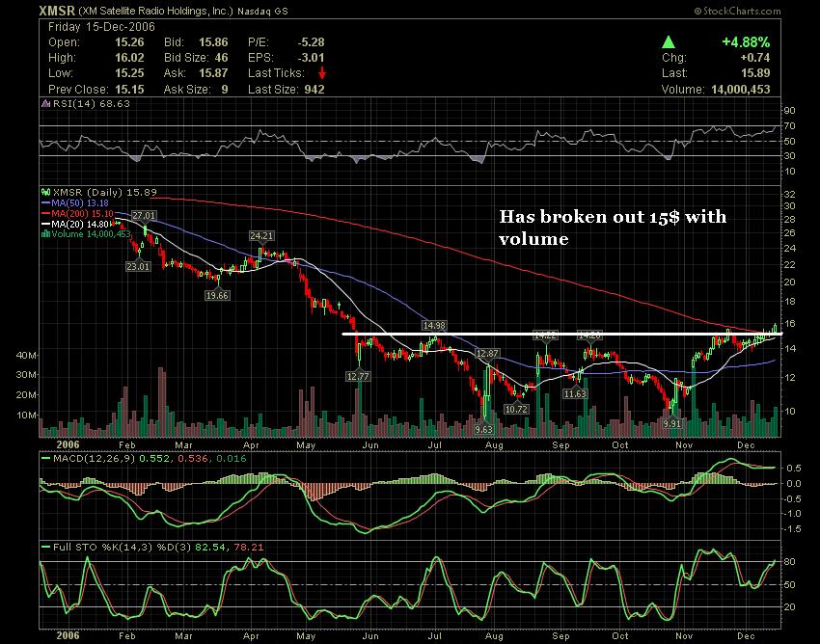
Task: Click the Ask value 15.87
Action: pyautogui.click(x=213, y=73)
